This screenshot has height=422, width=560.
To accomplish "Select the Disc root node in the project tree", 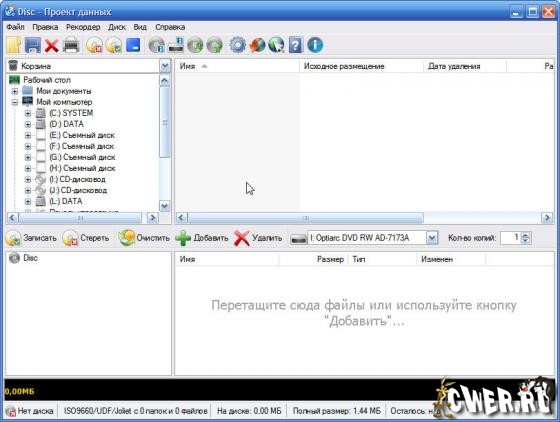I will pyautogui.click(x=24, y=258).
